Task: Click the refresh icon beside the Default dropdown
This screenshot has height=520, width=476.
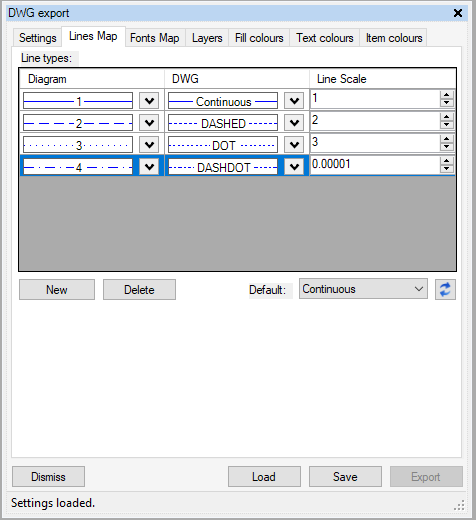Action: (x=445, y=289)
